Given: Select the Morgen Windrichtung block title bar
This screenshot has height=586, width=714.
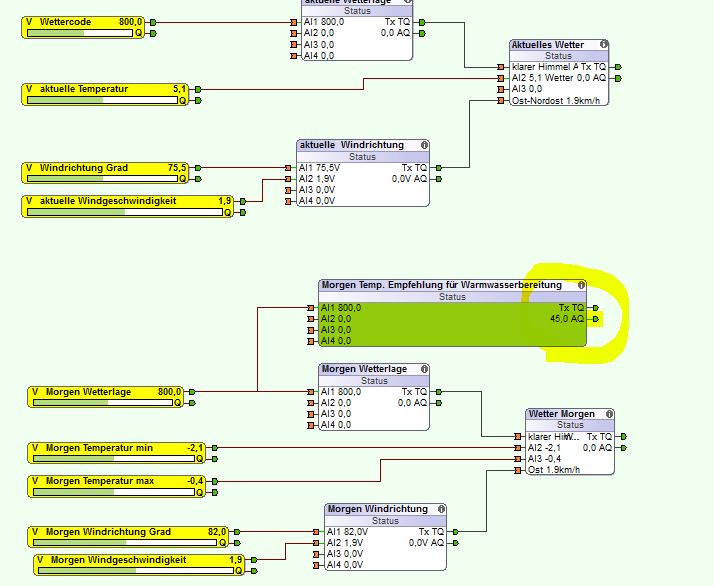Looking at the screenshot, I should point(385,509).
